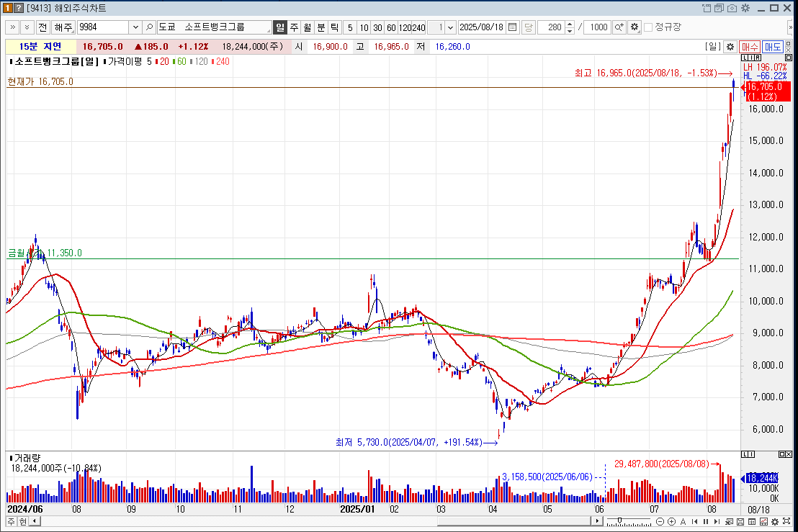
Task: Click the red 매수 buy button
Action: 750,46
